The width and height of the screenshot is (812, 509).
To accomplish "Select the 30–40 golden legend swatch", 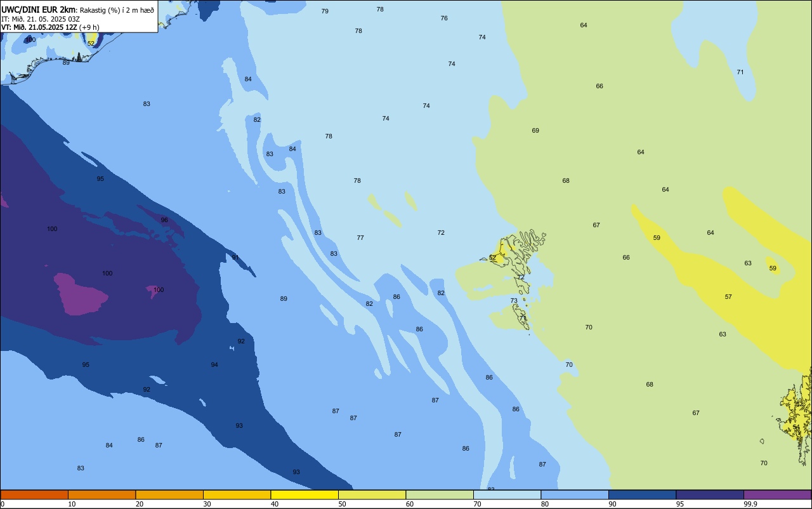I will (x=237, y=494).
